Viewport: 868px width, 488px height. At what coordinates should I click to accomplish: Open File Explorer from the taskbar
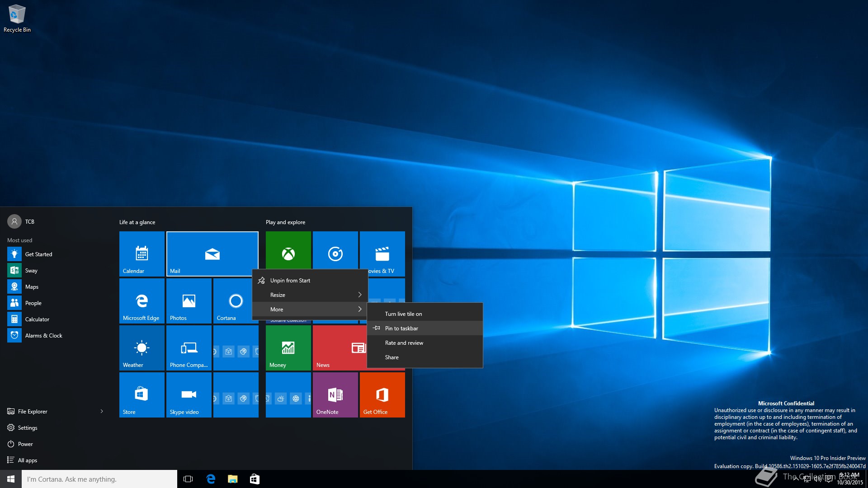click(233, 479)
